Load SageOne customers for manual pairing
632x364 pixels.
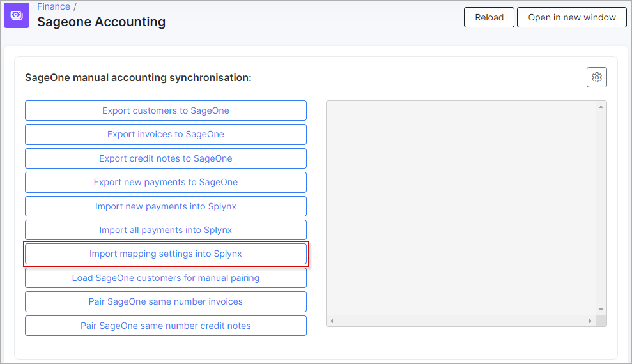point(166,278)
